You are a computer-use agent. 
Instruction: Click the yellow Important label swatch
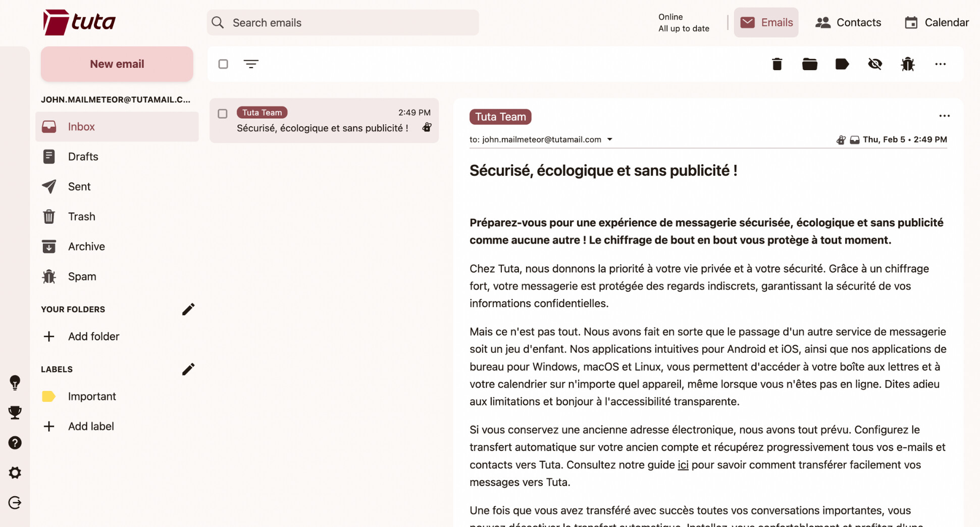(x=48, y=396)
